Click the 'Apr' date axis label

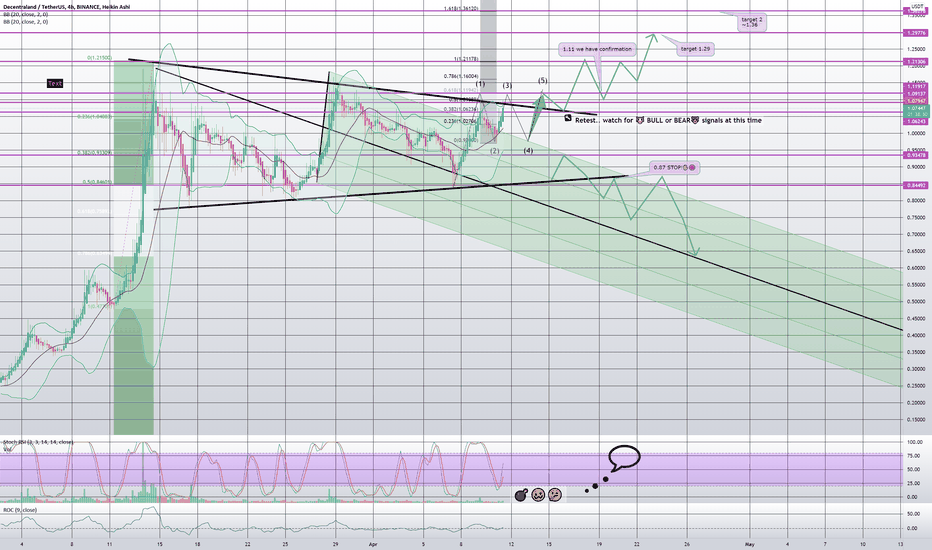(373, 543)
